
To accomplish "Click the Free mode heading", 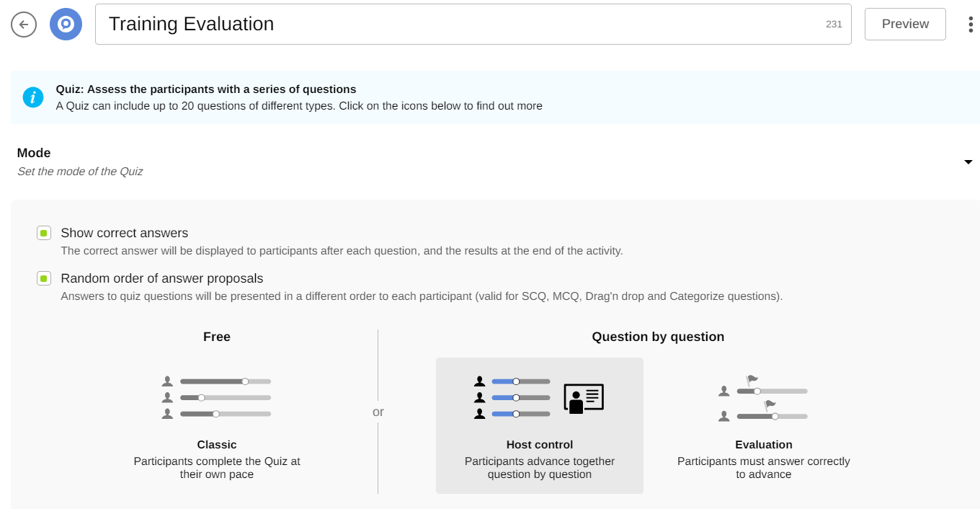I will tap(217, 337).
